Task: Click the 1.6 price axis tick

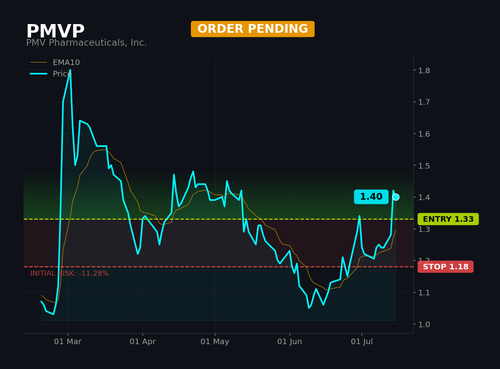Action: (424, 134)
